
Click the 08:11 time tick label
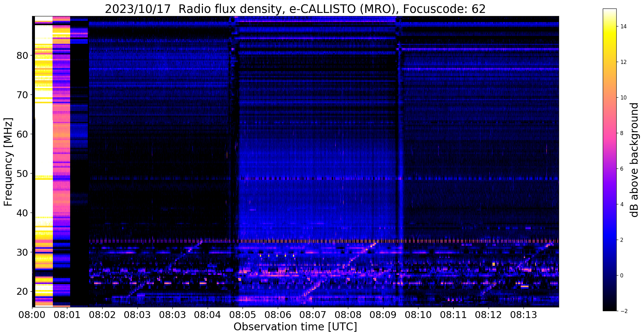(453, 315)
